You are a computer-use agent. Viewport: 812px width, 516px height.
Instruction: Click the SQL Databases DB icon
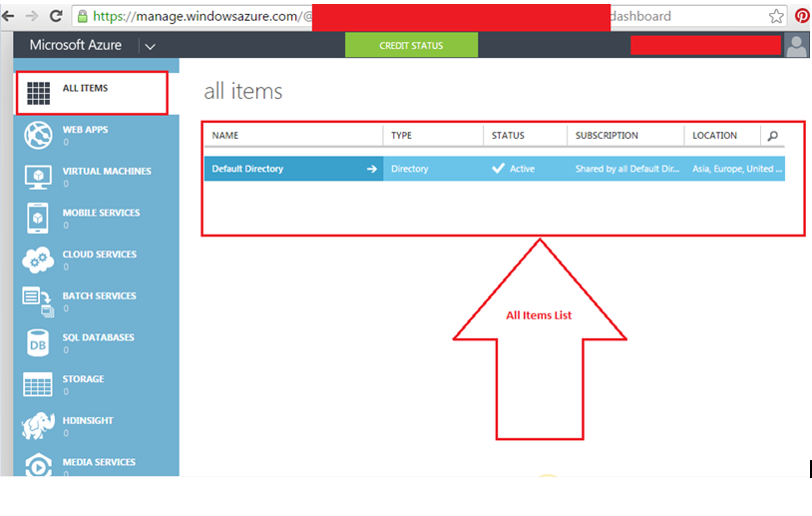(38, 343)
